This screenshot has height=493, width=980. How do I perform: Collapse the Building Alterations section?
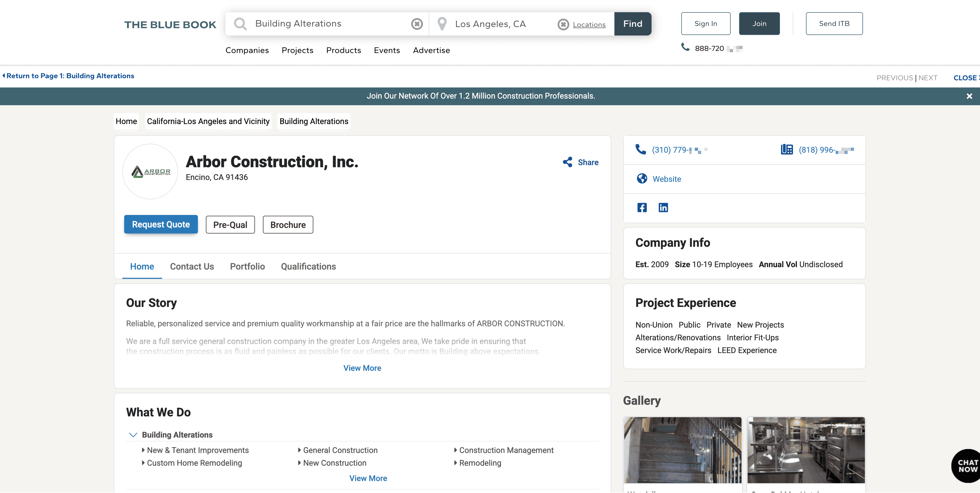click(133, 435)
